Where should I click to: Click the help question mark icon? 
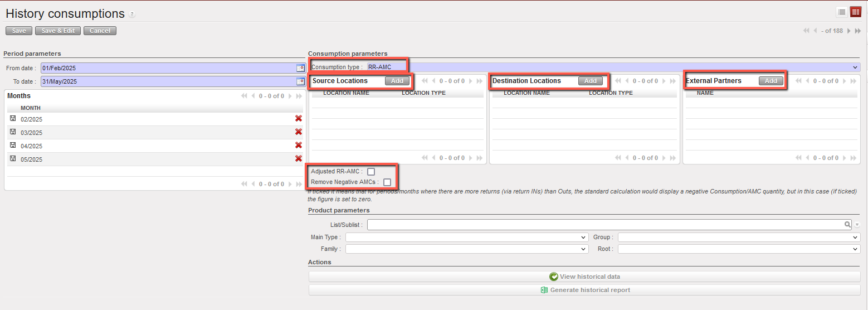click(x=132, y=14)
